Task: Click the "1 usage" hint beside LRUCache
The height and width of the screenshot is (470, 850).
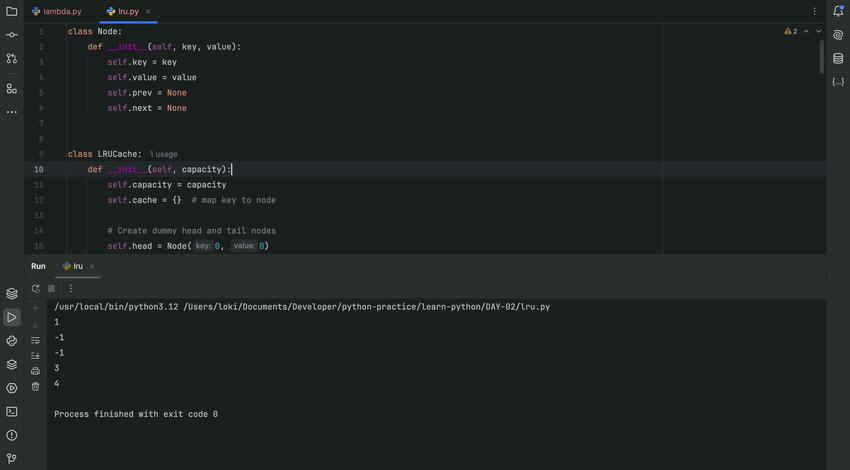Action: pos(163,154)
